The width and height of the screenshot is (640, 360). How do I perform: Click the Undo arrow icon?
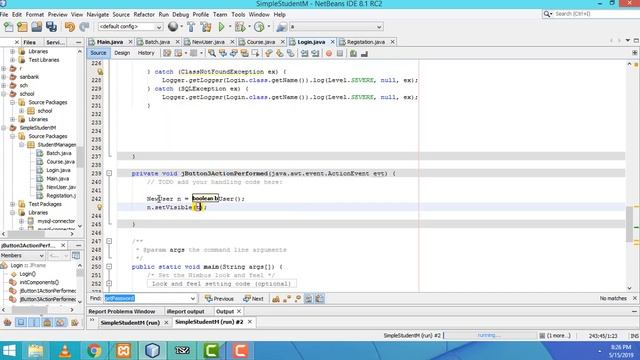[x=70, y=27]
